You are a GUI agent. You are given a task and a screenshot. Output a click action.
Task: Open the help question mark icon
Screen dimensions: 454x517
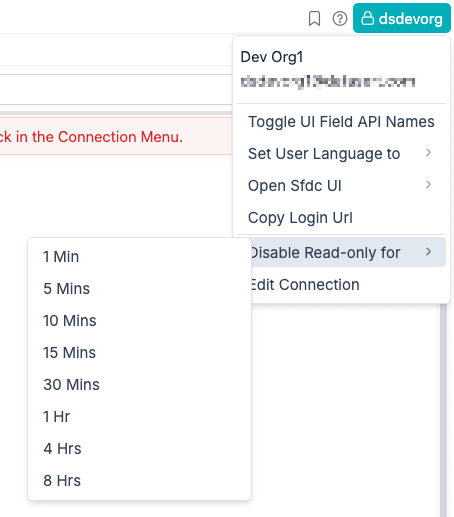tap(340, 19)
